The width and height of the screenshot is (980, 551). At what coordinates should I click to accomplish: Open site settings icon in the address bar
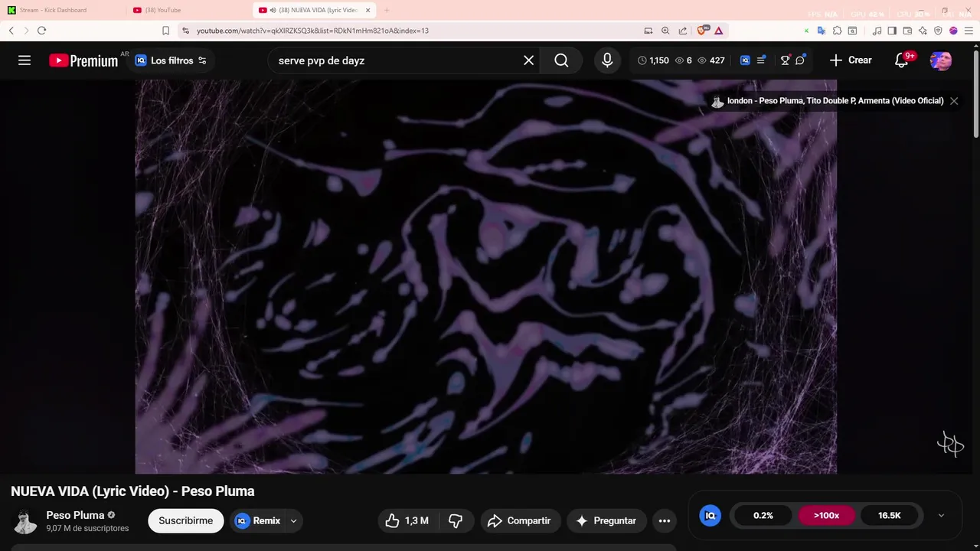(185, 31)
